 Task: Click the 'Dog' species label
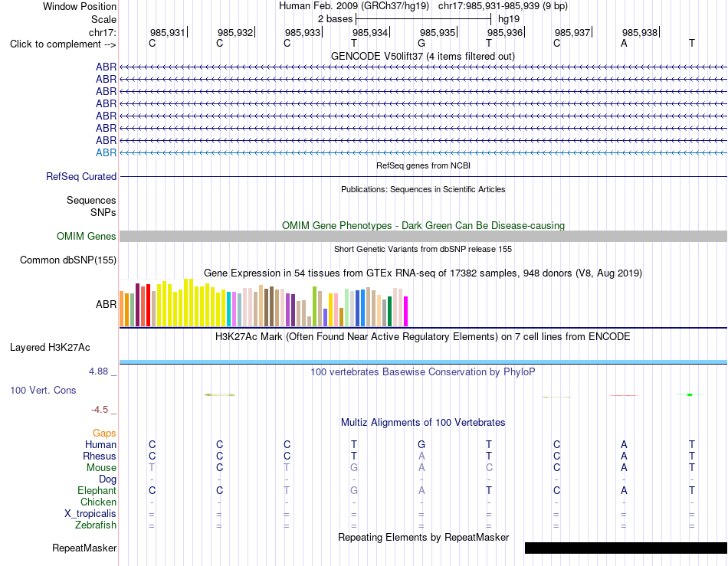point(108,479)
